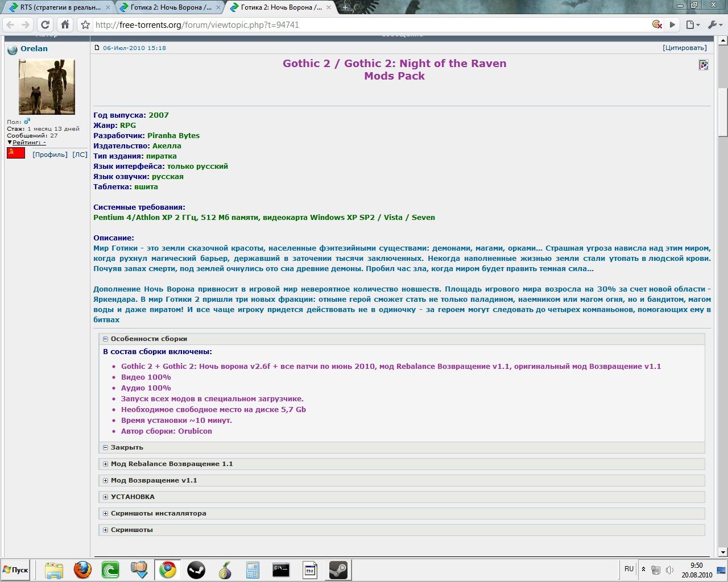The height and width of the screenshot is (582, 728).
Task: Click the Orelan avatar image
Action: 47,87
